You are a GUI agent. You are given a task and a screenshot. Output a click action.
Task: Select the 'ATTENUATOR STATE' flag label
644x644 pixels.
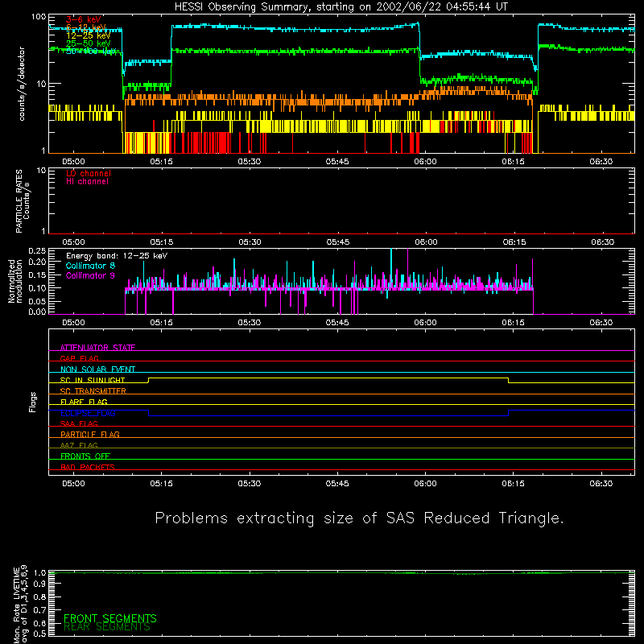click(x=97, y=348)
